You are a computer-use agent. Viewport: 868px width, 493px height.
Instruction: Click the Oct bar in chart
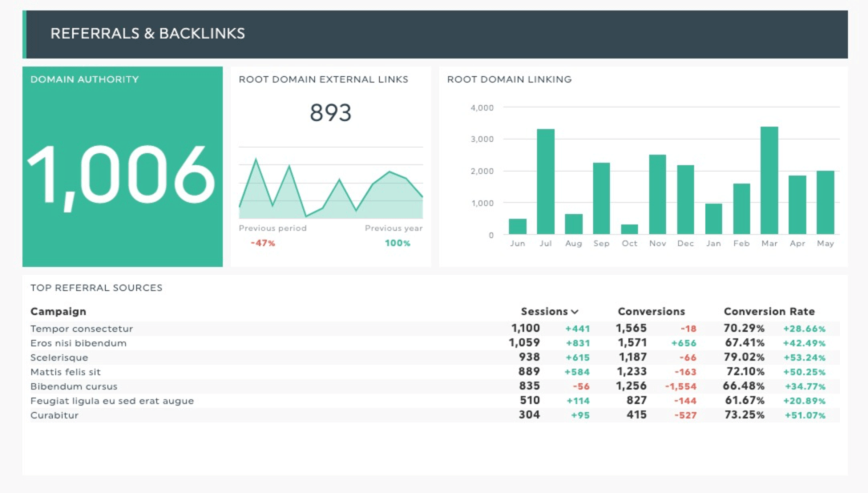click(x=629, y=229)
